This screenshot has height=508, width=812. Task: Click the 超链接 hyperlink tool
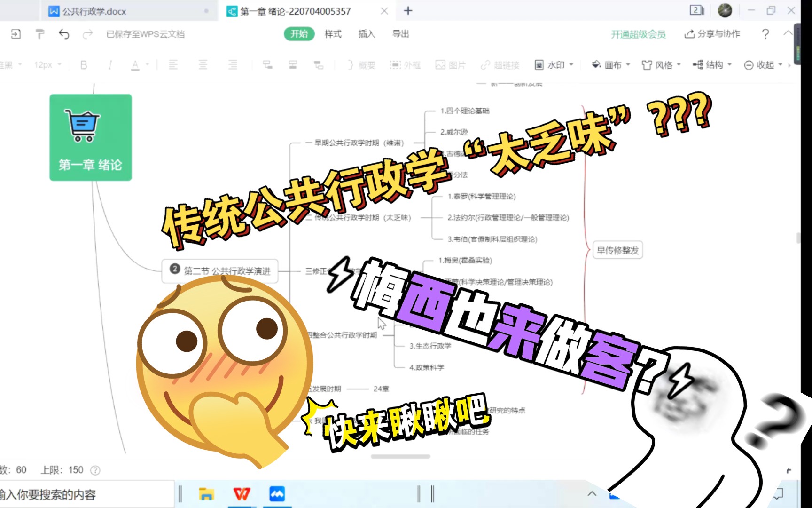pyautogui.click(x=500, y=65)
